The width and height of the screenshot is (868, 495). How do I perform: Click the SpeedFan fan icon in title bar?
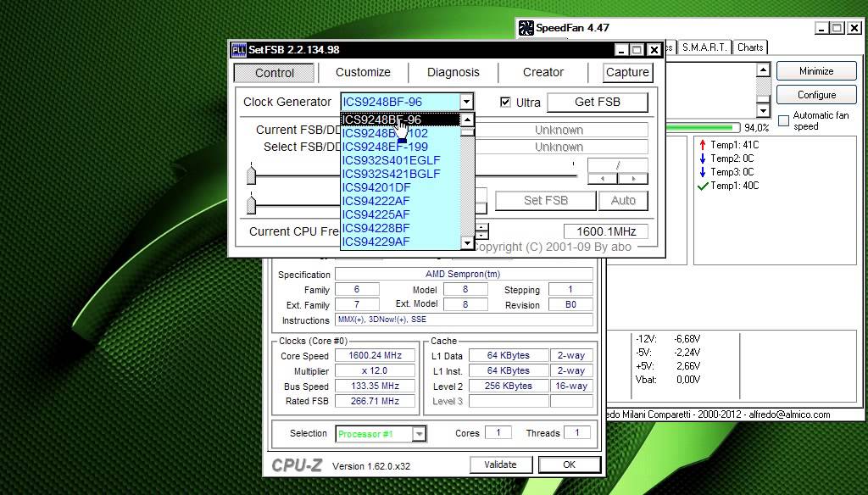point(526,28)
